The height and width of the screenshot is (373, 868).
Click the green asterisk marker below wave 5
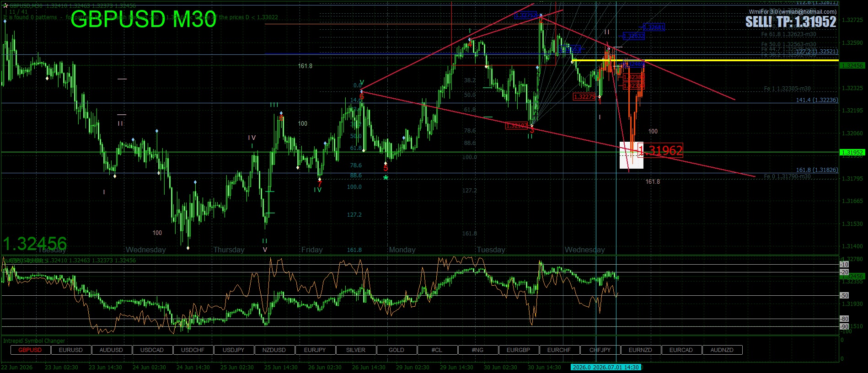pos(386,178)
